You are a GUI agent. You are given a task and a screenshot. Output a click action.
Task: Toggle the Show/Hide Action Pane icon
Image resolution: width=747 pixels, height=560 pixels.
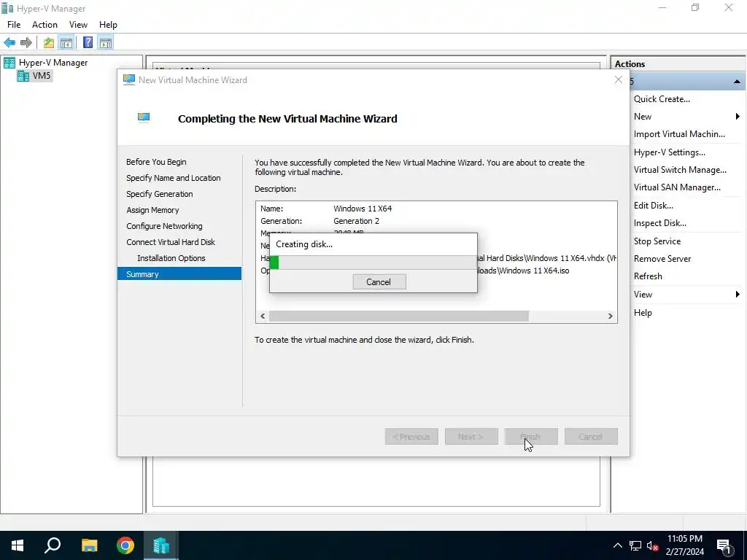tap(106, 43)
